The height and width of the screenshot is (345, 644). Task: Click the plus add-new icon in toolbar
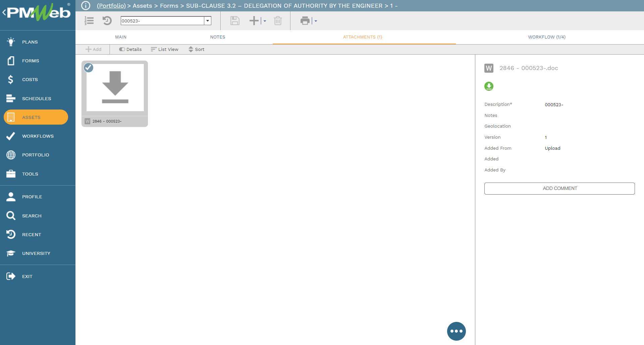click(x=254, y=21)
